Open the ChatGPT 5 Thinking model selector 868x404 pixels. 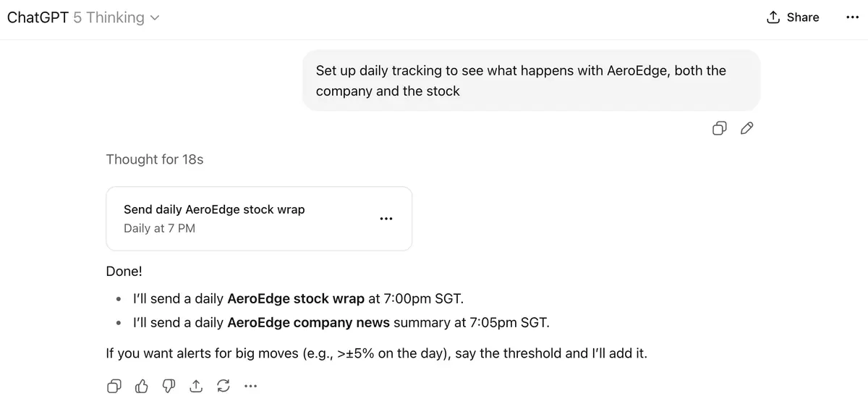pyautogui.click(x=83, y=17)
